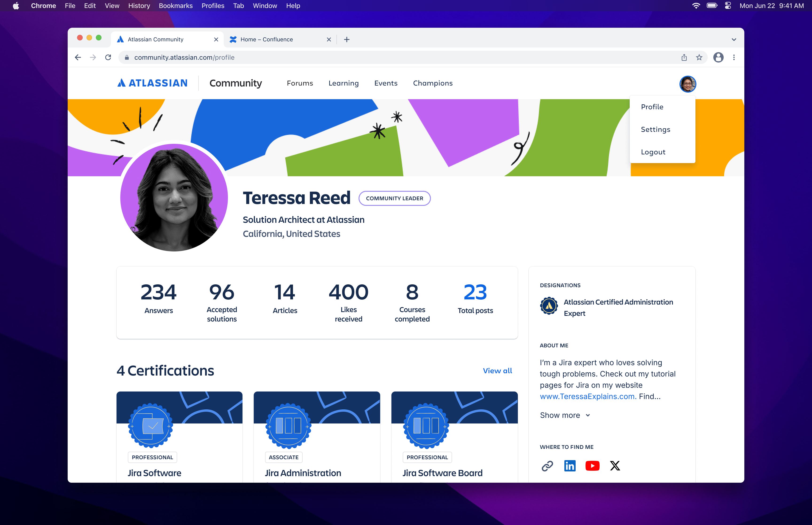Go to the Champions nav link
Screen dimensions: 812x525
[433, 83]
